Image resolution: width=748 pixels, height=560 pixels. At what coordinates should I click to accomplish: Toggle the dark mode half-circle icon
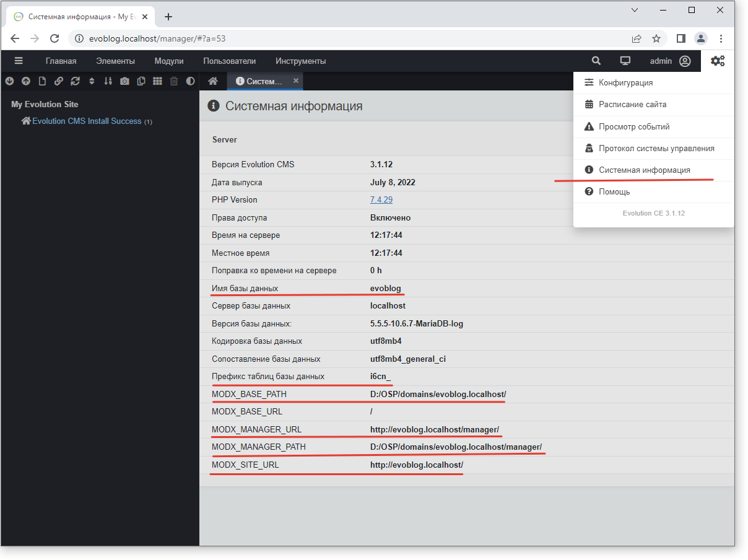[190, 81]
